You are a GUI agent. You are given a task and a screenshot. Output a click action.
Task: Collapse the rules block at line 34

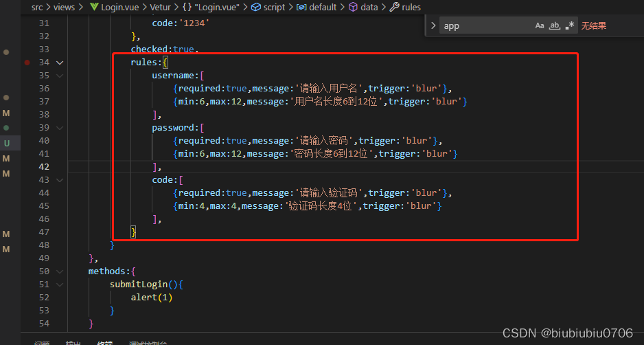[60, 63]
